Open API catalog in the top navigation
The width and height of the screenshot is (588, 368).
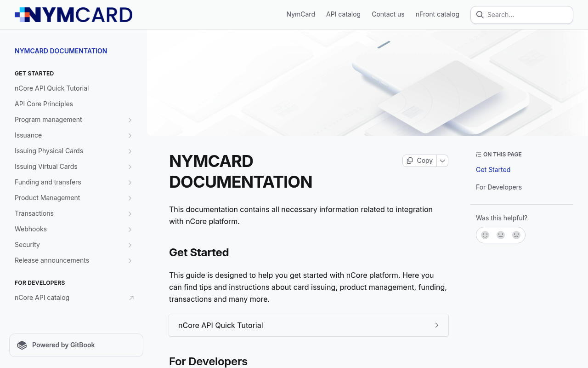343,14
